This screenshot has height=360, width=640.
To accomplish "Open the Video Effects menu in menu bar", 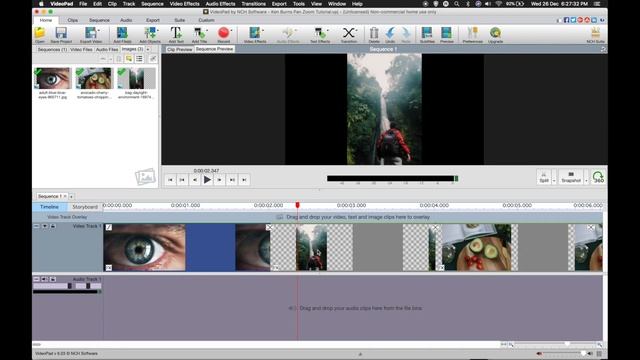I will pos(184,4).
